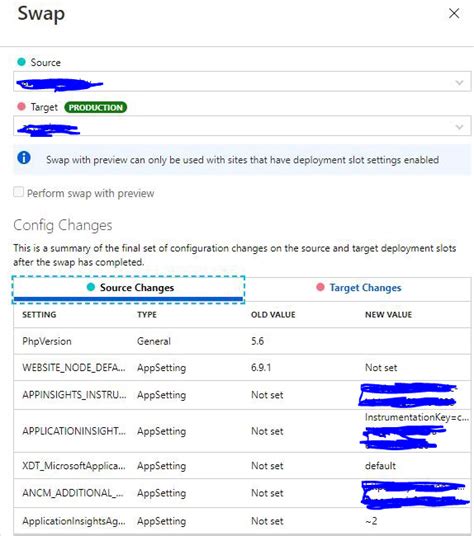Select the APPINSIGHTS_INSTRU... setting
This screenshot has height=536, width=474.
74,395
